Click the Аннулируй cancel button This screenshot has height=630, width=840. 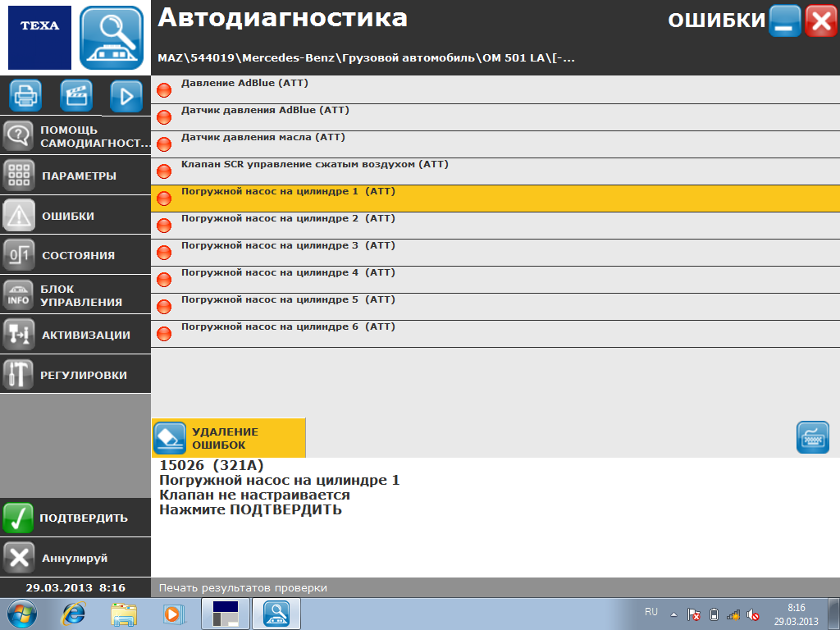point(75,558)
